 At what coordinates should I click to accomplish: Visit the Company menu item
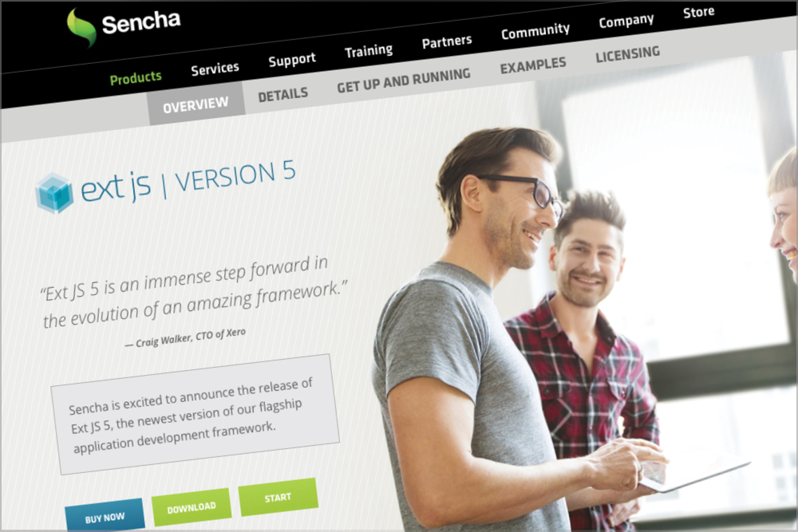click(626, 21)
